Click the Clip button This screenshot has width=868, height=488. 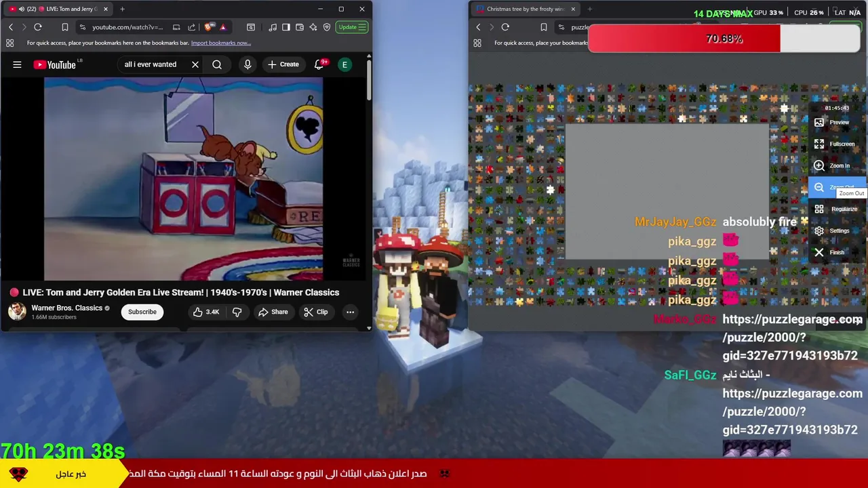(315, 312)
